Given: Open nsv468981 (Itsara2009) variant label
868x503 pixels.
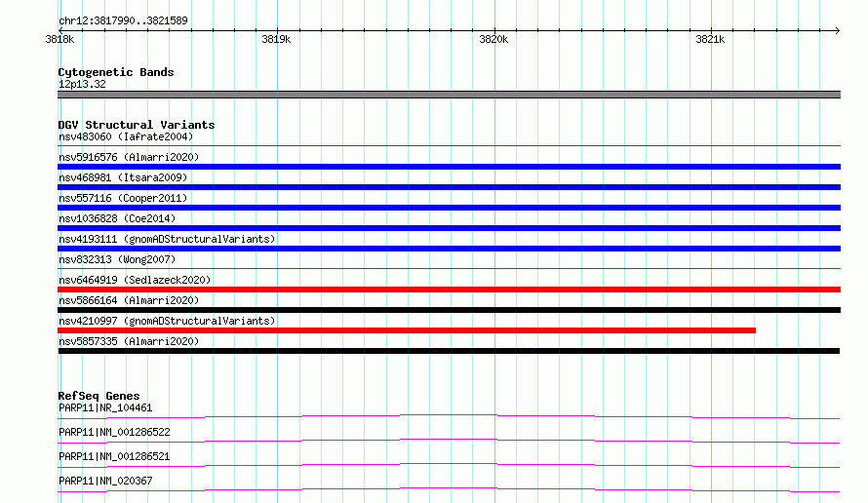Looking at the screenshot, I should (x=123, y=177).
